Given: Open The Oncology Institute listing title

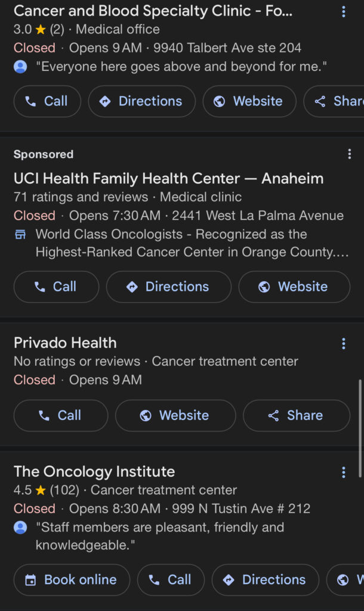Looking at the screenshot, I should [x=94, y=471].
